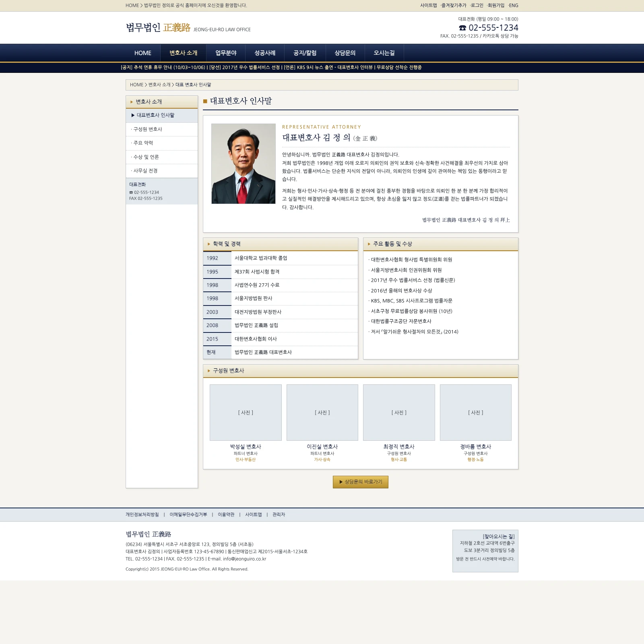Screen dimensions: 644x644
Task: Click the arrow icon next to 구성원 변호사 section header
Action: click(209, 371)
